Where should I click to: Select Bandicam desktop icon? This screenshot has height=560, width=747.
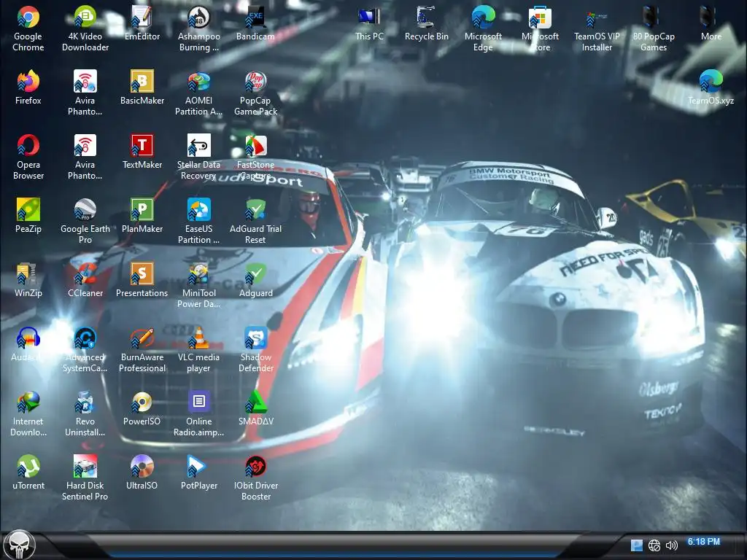point(255,17)
